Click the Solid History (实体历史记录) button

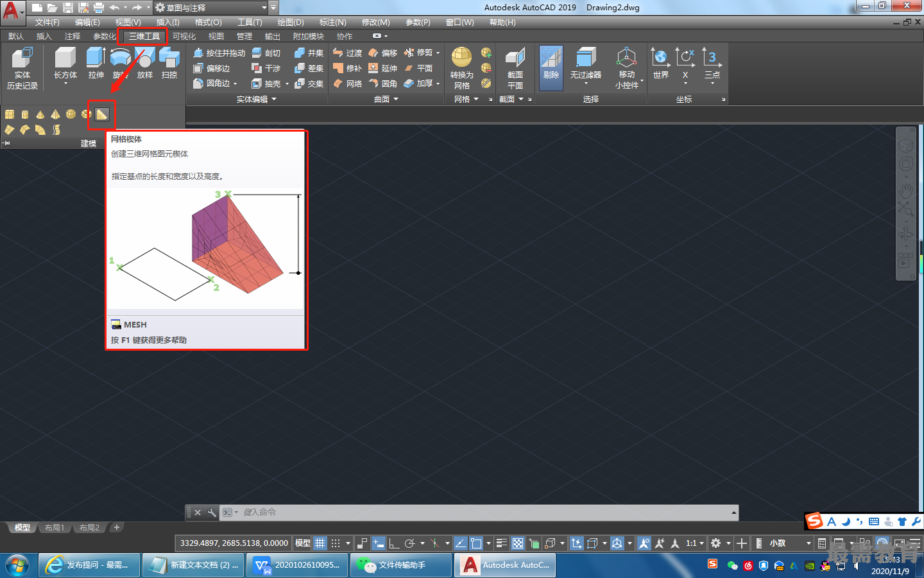[22, 68]
